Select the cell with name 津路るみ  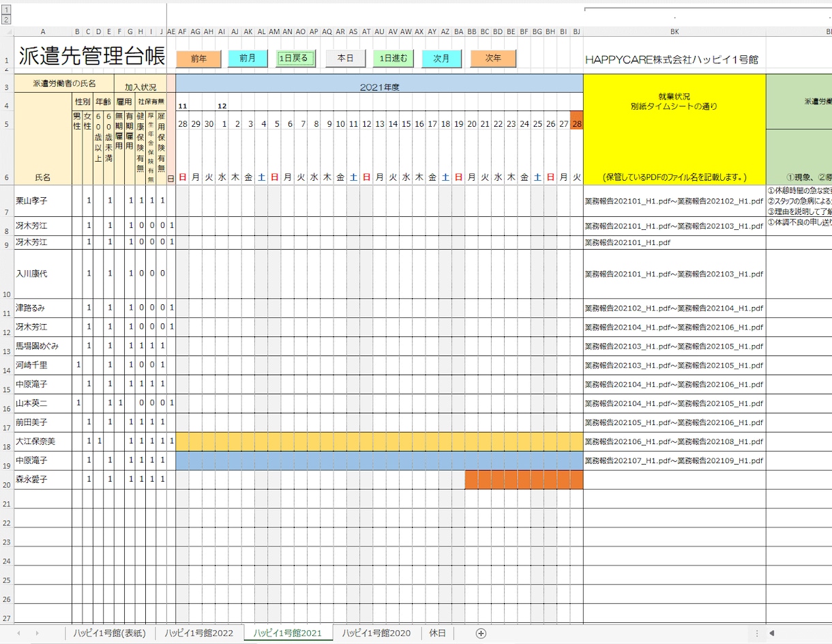tap(43, 308)
